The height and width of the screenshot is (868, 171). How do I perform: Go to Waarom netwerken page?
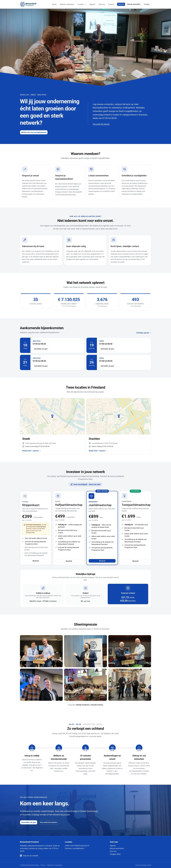[67, 4]
